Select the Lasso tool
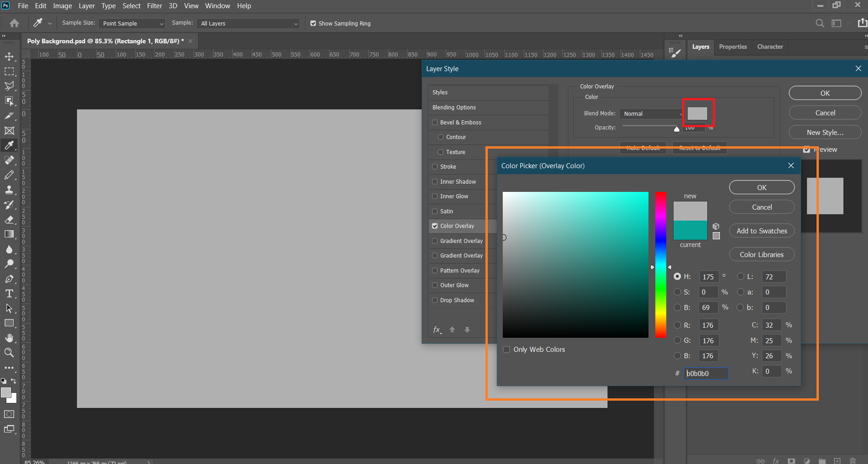 tap(9, 86)
